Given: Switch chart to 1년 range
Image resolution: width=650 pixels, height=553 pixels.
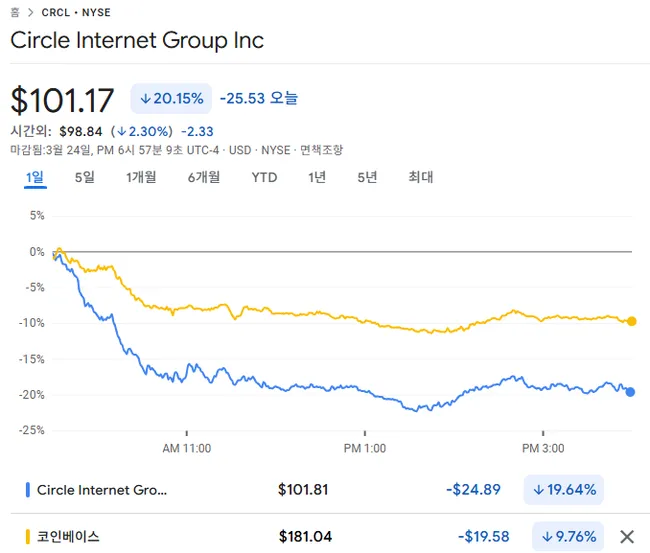Looking at the screenshot, I should point(317,178).
